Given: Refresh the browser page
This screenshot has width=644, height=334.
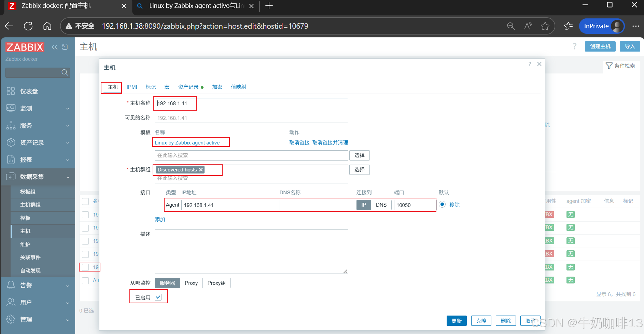Looking at the screenshot, I should click(x=28, y=26).
